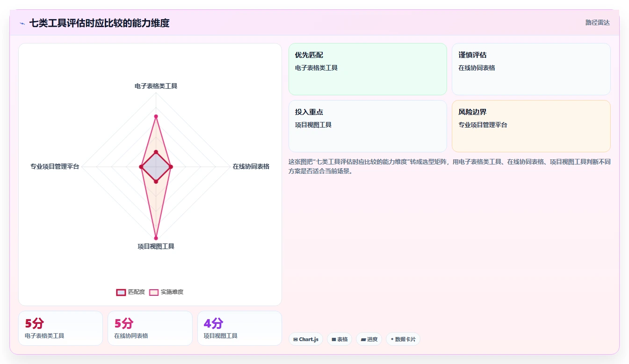Click the 匹配度 legend color swatch
Viewport: 629px width, 364px height.
(x=121, y=292)
